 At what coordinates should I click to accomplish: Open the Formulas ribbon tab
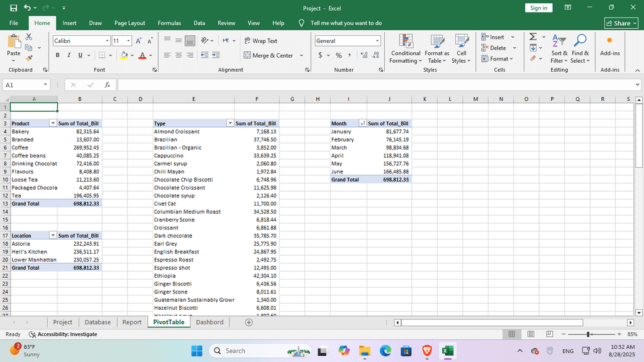pos(169,23)
